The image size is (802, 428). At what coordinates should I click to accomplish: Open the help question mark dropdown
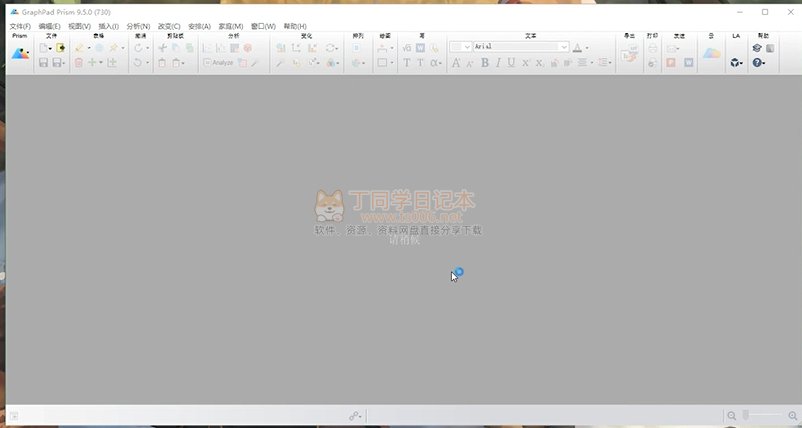click(759, 63)
